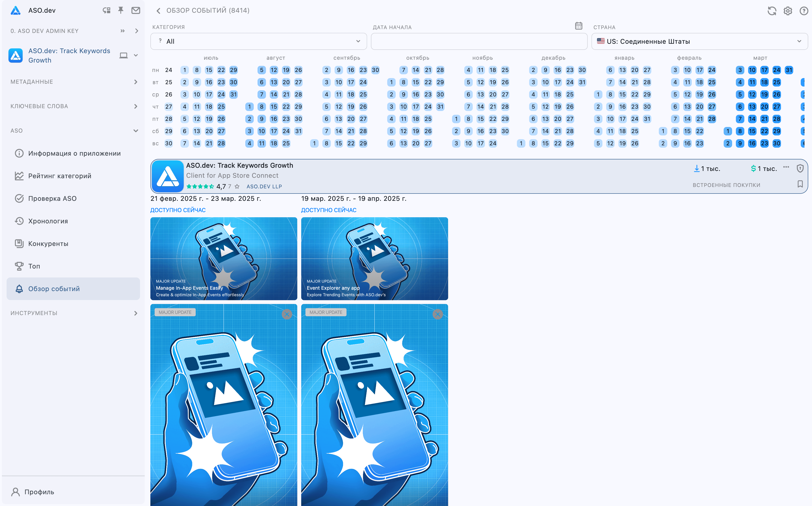This screenshot has height=506, width=812.
Task: Click ВСТРОЕННЫЕ ПОКУПКИ label
Action: (726, 185)
